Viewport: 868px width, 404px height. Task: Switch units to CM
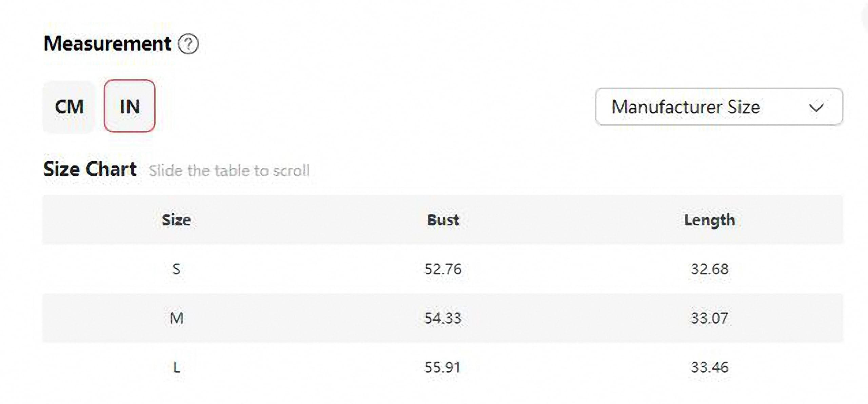(69, 107)
